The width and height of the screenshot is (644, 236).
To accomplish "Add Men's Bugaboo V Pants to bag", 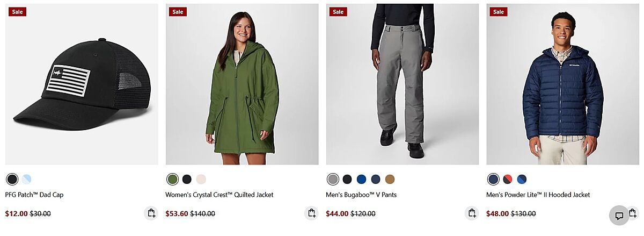I will tap(472, 213).
